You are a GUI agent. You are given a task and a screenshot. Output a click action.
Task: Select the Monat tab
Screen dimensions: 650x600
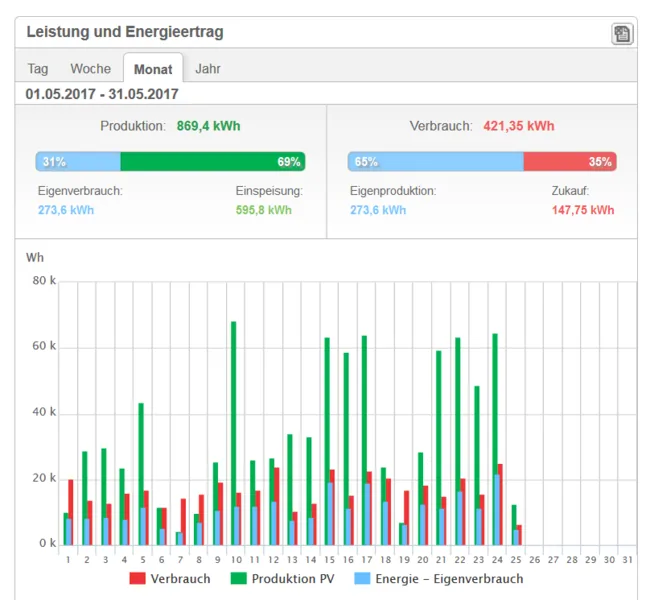[153, 69]
